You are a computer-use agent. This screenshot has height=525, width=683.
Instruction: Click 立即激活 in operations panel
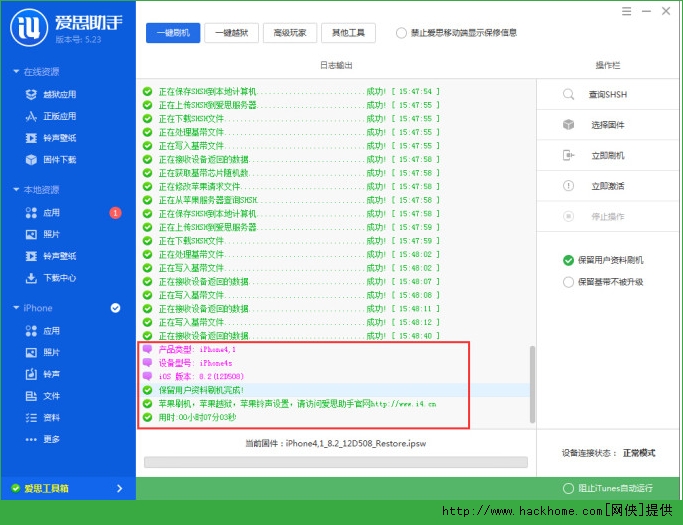[606, 186]
